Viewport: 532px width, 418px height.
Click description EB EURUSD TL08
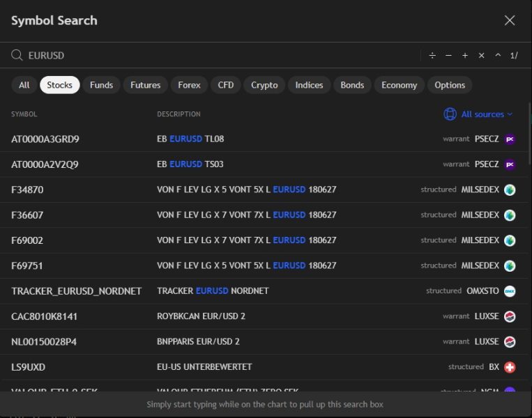click(x=190, y=139)
